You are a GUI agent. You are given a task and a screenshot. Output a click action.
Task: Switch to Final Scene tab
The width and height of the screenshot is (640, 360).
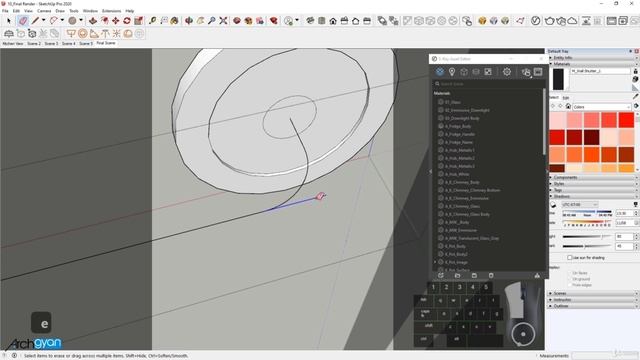click(106, 43)
